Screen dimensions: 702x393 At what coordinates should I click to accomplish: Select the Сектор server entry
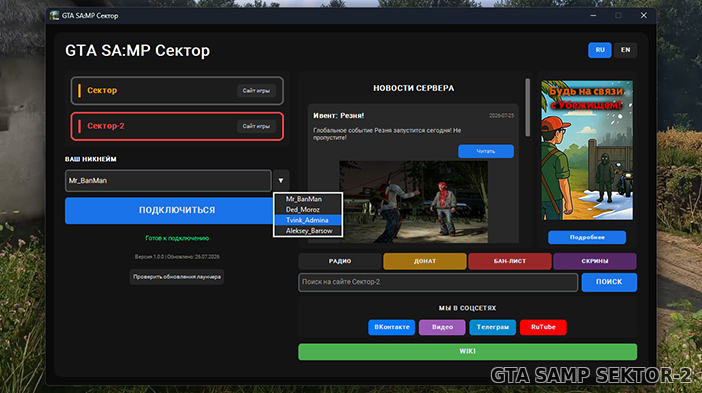[177, 90]
